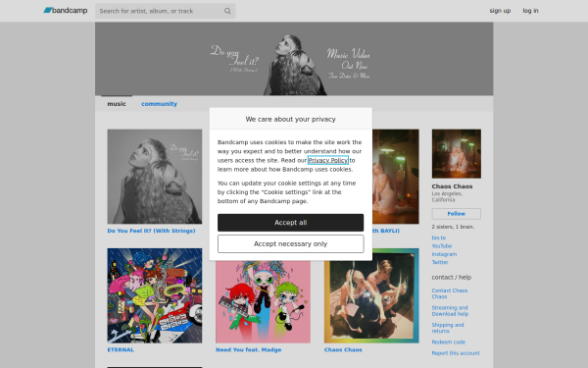
Task: Open the ETERNAL album cover
Action: click(155, 295)
